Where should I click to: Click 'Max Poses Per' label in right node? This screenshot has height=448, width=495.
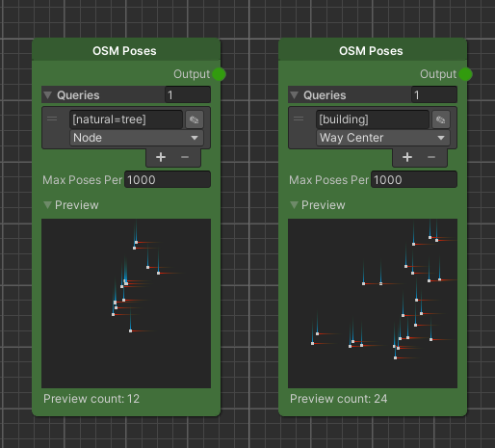point(329,180)
